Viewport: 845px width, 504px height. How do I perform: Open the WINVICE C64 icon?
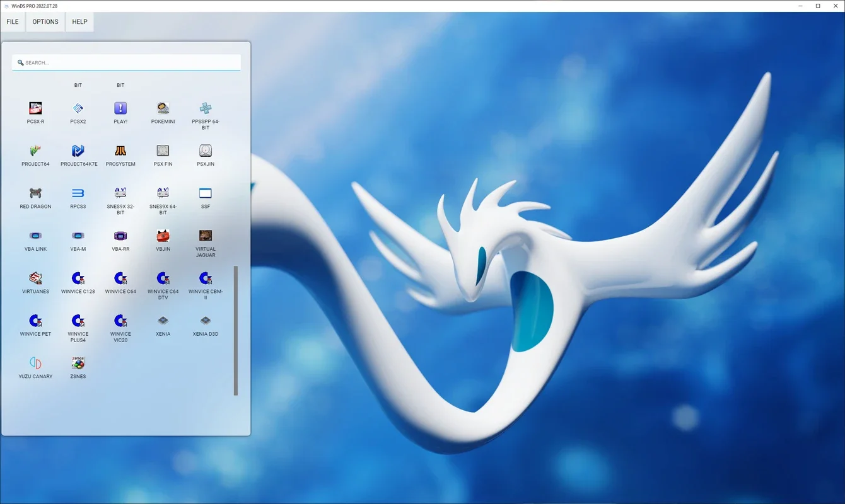pos(120,278)
